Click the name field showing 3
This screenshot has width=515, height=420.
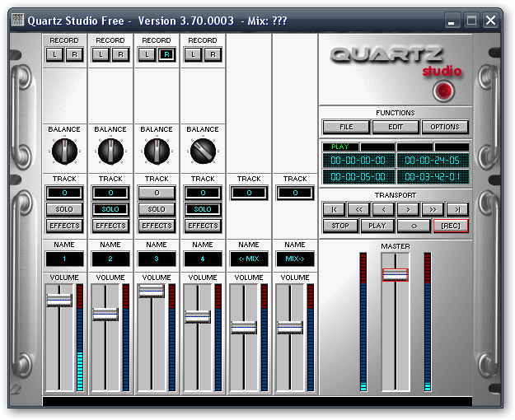pos(157,259)
